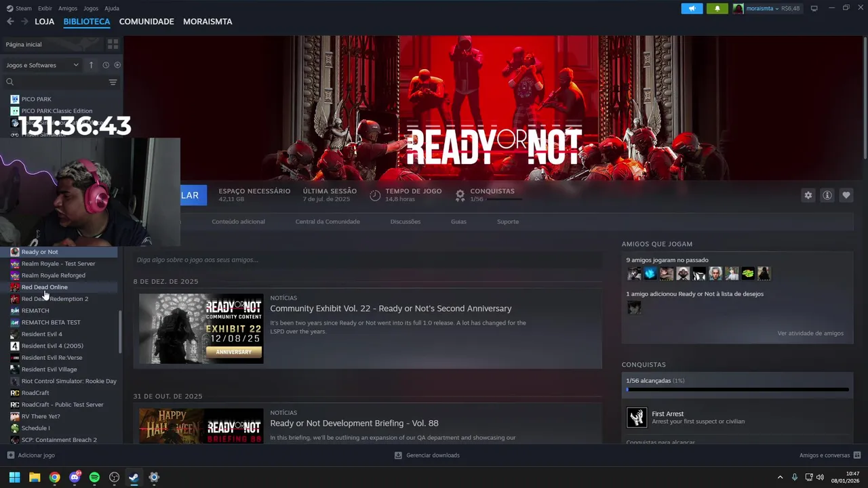868x488 pixels.
Task: Open the green notifications bell
Action: (x=717, y=9)
